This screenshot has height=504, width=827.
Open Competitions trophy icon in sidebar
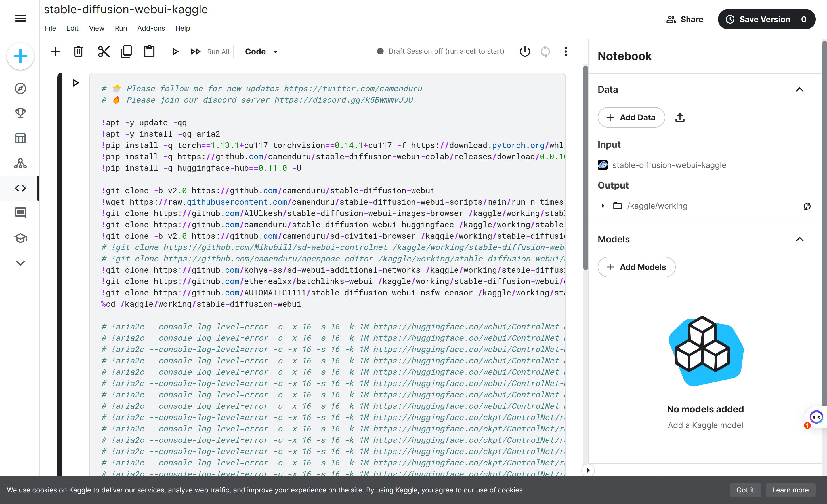click(x=20, y=113)
